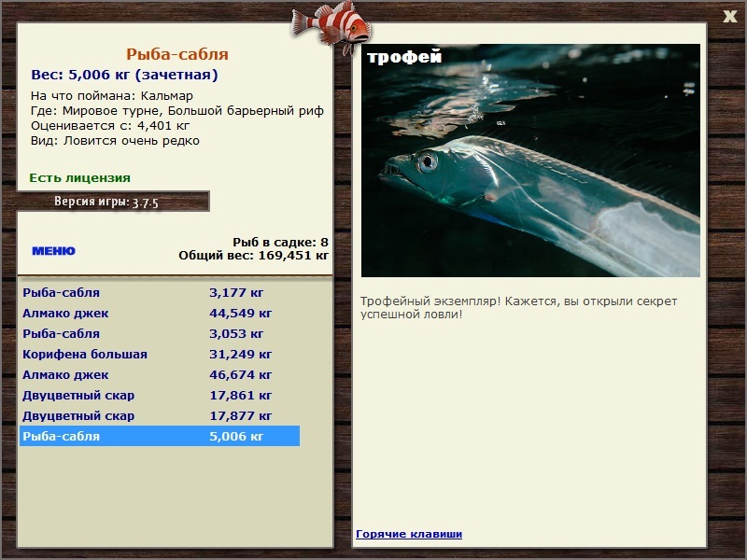Open the Горячие клавиши link
Screen dimensions: 747x560
tap(409, 534)
